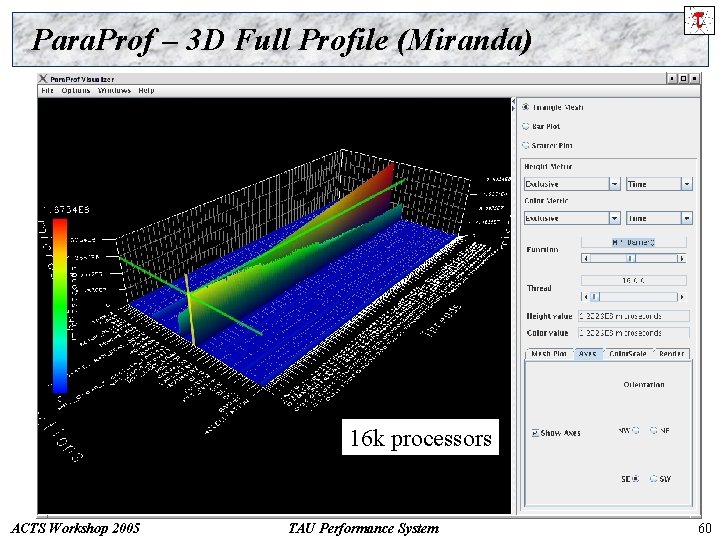Image resolution: width=720 pixels, height=540 pixels.
Task: Click the Thread slider thumb
Action: (595, 297)
